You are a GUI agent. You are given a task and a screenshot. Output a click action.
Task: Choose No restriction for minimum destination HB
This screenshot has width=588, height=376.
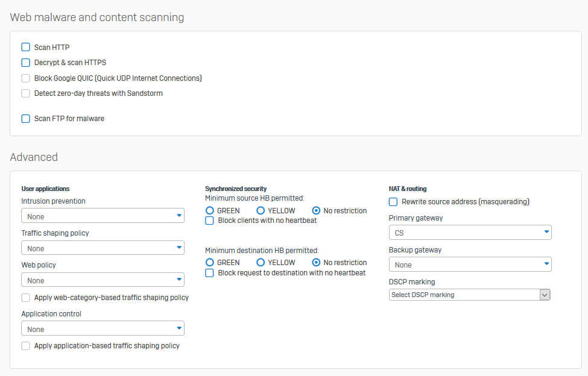pos(316,263)
